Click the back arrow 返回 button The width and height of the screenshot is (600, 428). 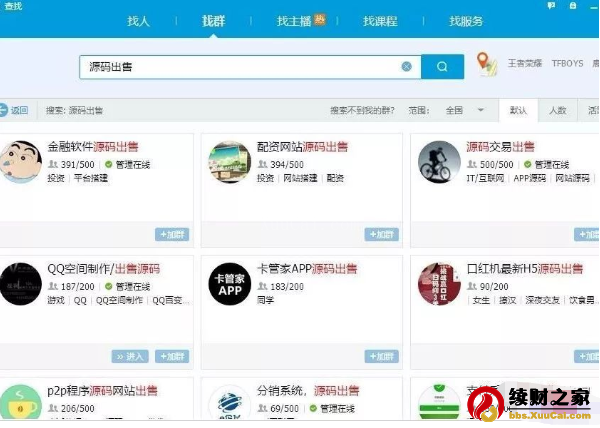click(x=14, y=110)
